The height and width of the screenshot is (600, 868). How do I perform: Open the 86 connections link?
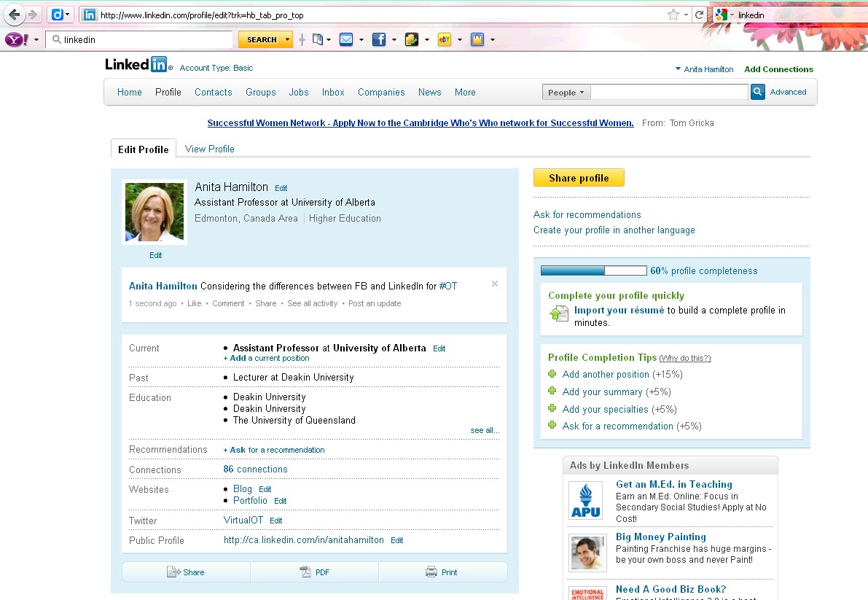(255, 469)
